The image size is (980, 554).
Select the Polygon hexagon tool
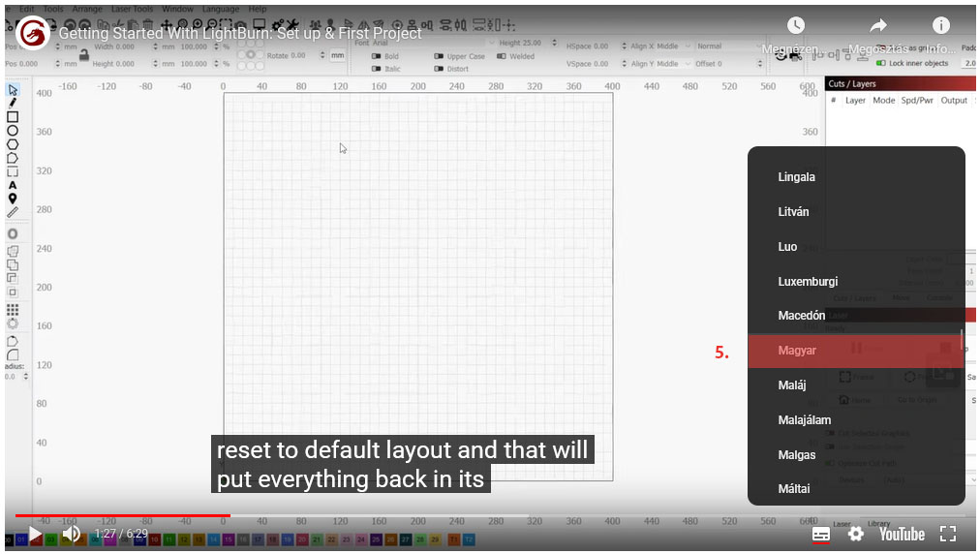[x=13, y=144]
